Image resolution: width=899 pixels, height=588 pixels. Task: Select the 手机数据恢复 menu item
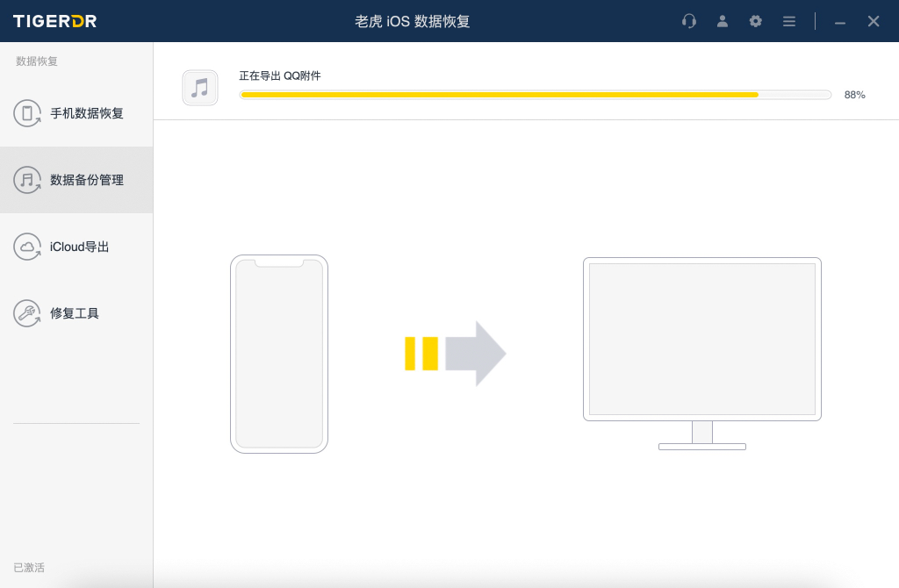pos(87,113)
